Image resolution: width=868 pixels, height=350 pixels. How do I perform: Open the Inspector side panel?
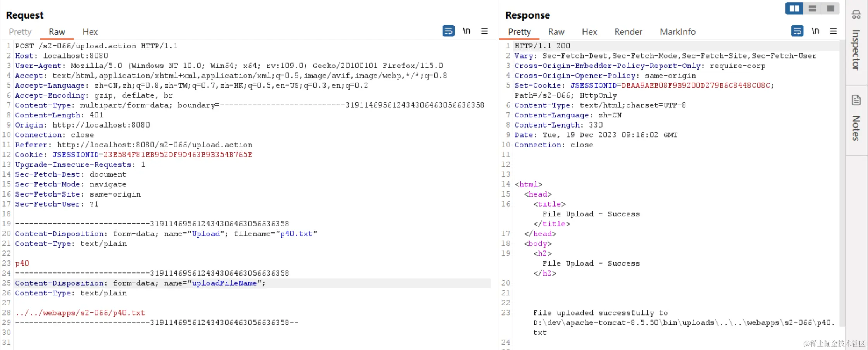pos(856,41)
